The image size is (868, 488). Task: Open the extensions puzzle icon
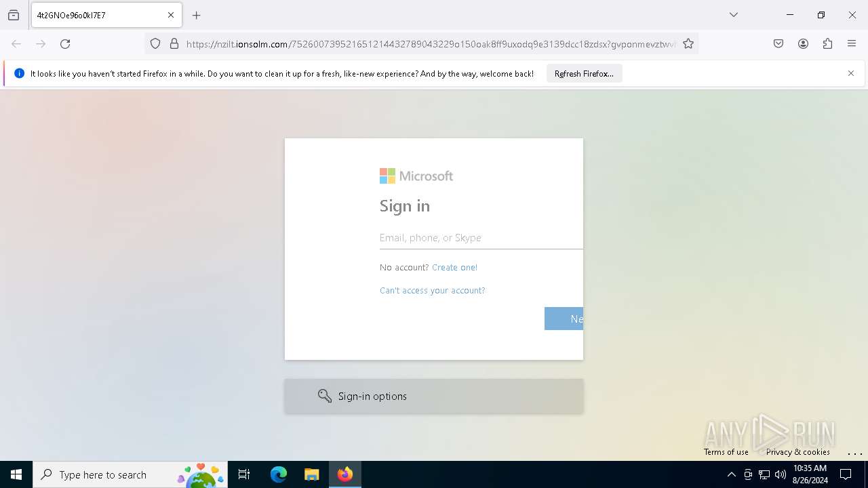(827, 44)
